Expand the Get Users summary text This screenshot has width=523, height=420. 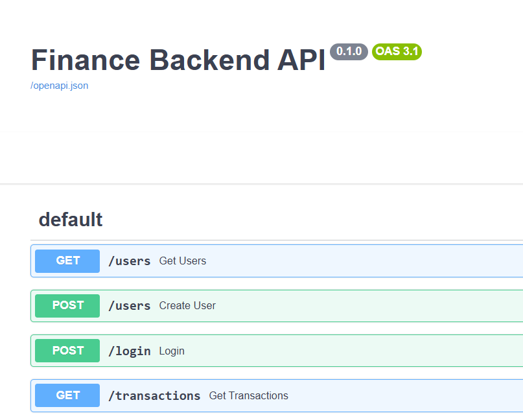click(183, 261)
